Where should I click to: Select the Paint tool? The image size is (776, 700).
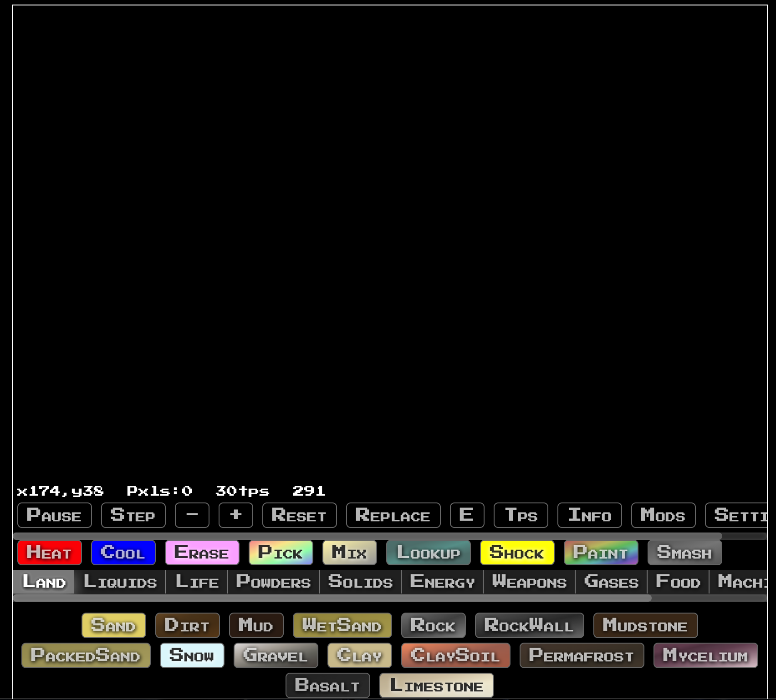pyautogui.click(x=601, y=553)
